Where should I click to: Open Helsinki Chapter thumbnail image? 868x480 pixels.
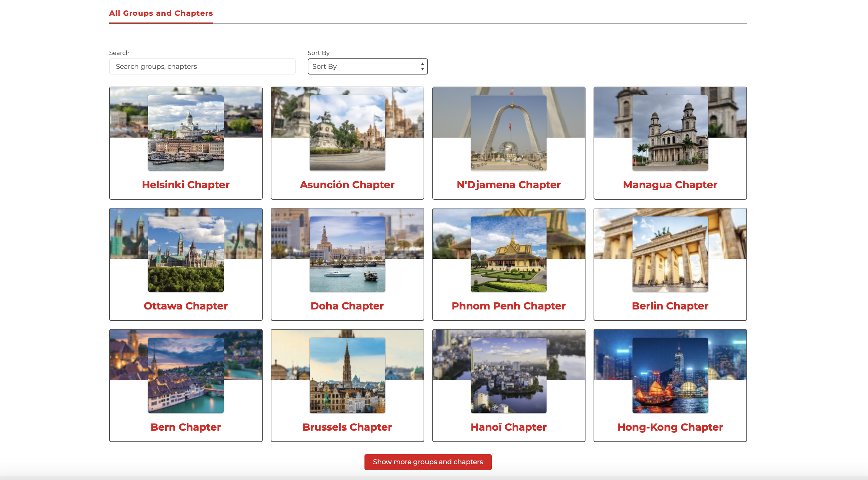pos(186,133)
